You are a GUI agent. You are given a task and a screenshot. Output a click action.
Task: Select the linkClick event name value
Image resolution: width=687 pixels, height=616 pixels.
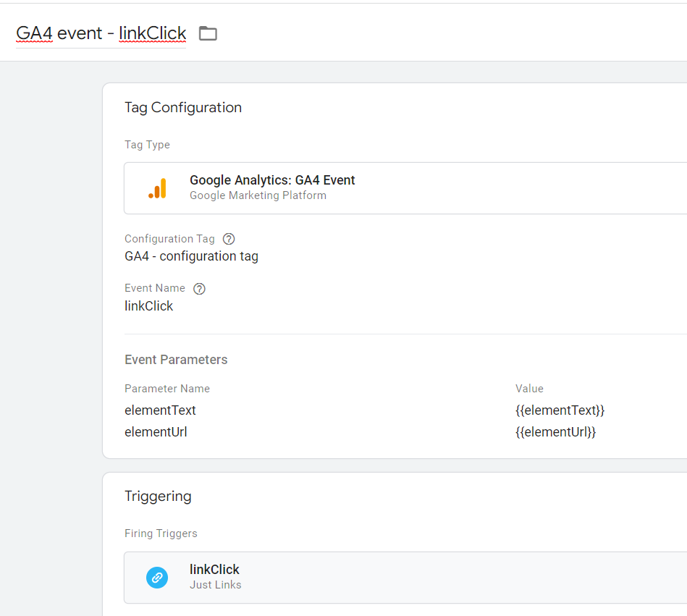coord(148,305)
